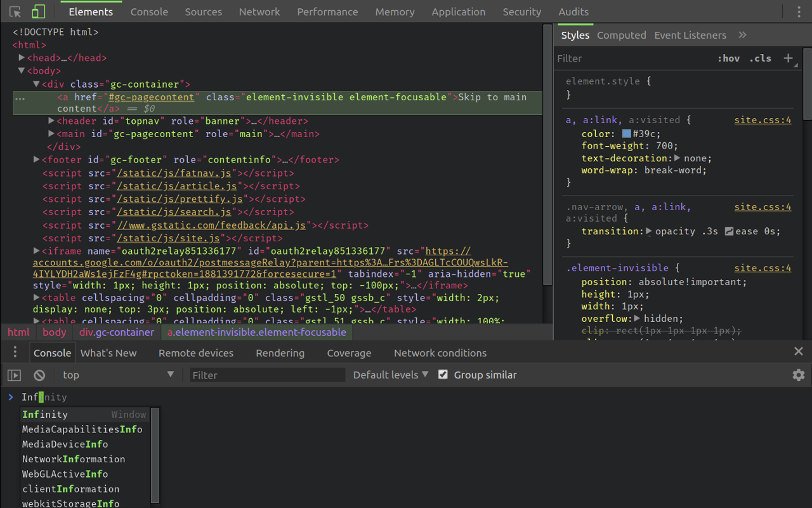The width and height of the screenshot is (812, 508).
Task: Expand the transition shorthand triangle
Action: (x=649, y=231)
